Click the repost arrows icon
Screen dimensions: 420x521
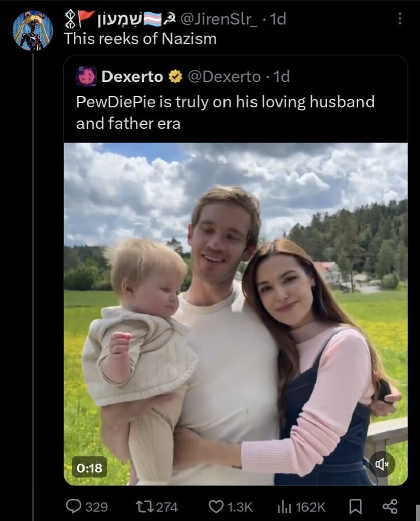(x=144, y=507)
